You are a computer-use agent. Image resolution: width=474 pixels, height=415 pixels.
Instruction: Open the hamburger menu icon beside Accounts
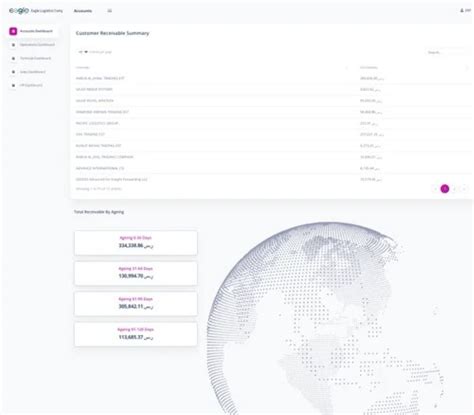110,11
